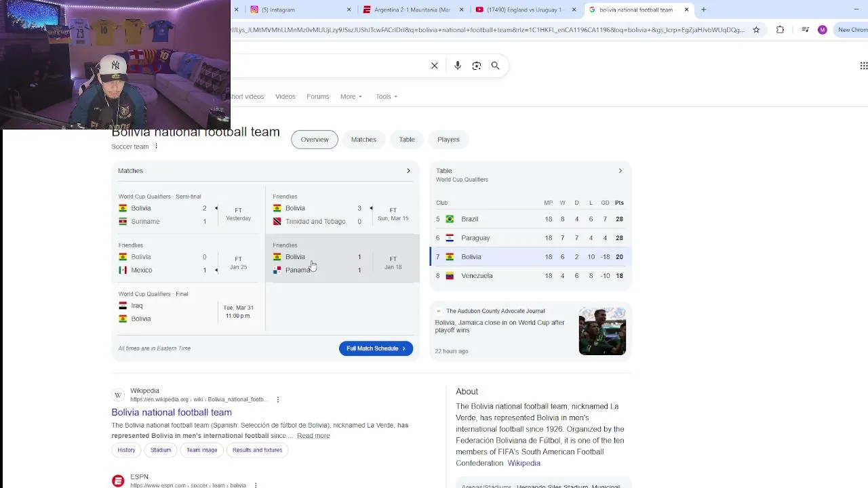This screenshot has height=488, width=868.
Task: Open the Tools dropdown
Action: [387, 96]
